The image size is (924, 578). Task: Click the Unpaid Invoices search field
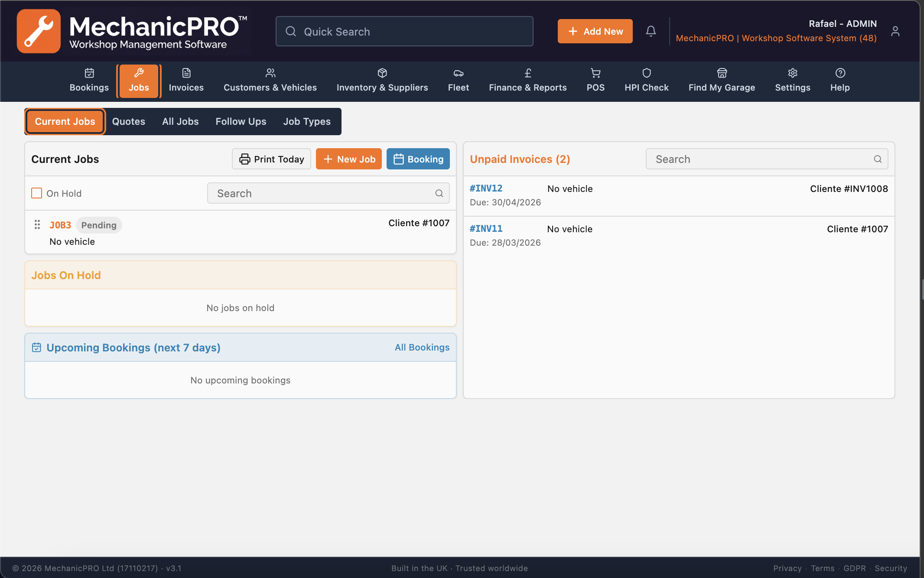(767, 159)
